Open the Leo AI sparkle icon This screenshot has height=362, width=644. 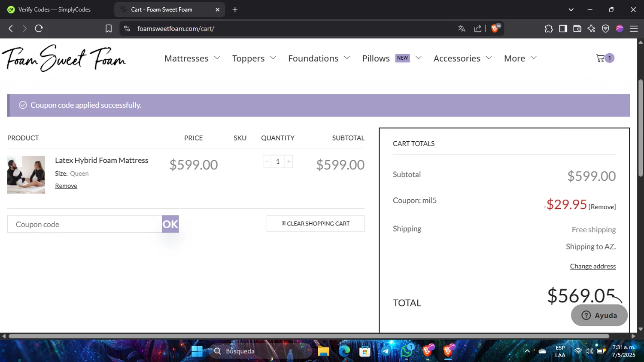coord(591,29)
